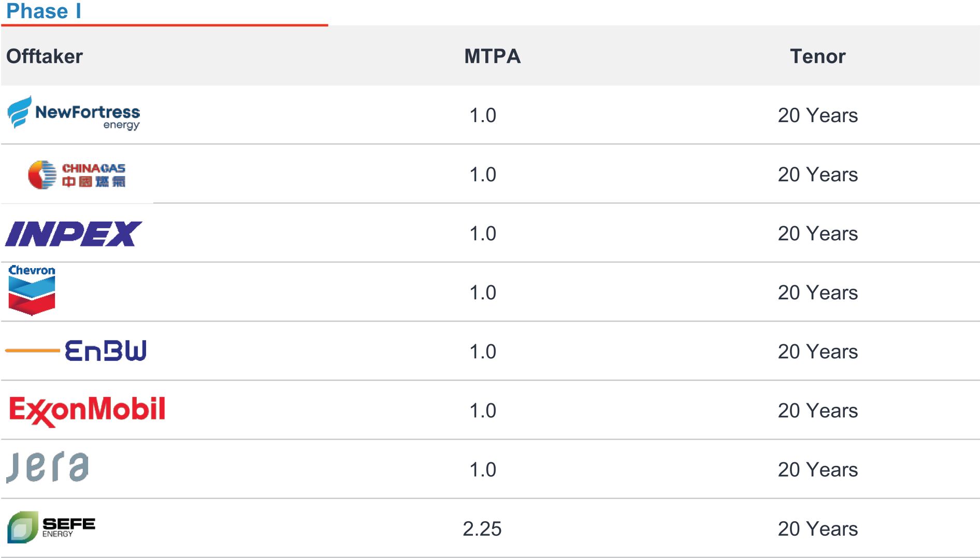Click the New Fortress Energy logo
The image size is (980, 558).
pos(74,113)
